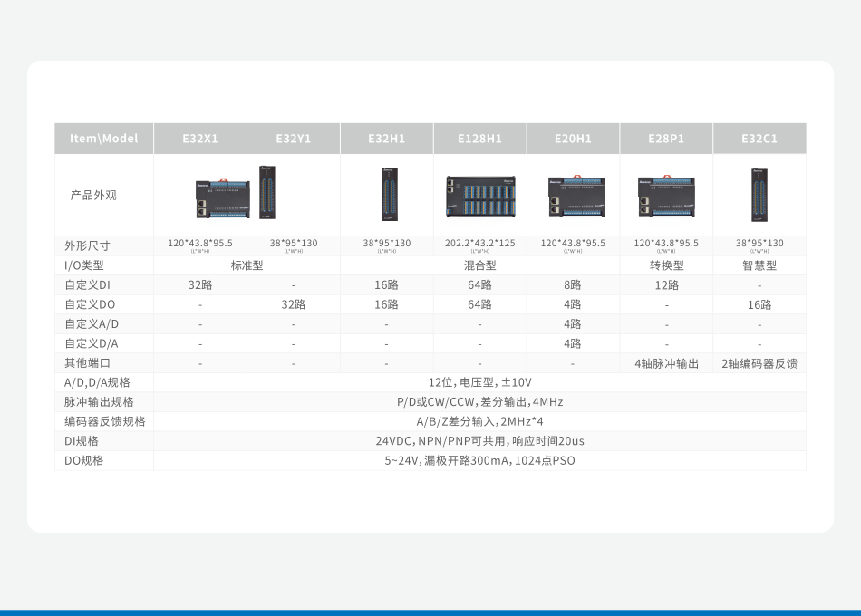The image size is (861, 616).
Task: Select E32Y1's 38*95*130 dimension value
Action: [x=294, y=243]
